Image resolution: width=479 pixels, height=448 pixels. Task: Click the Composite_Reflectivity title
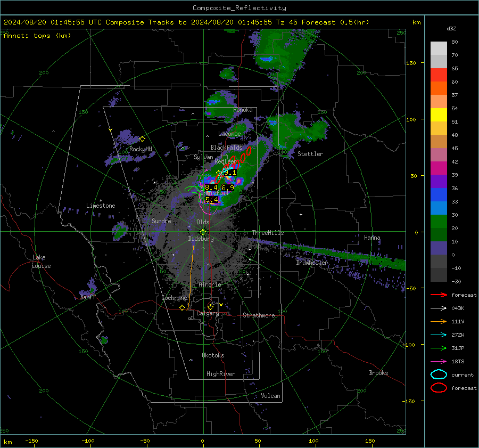[240, 8]
